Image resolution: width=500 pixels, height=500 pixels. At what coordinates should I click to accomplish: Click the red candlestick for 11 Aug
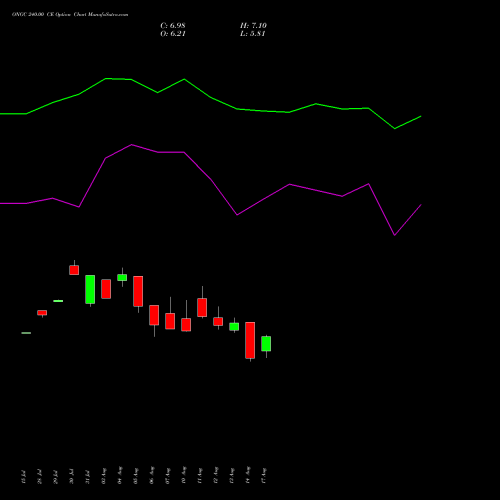202,307
